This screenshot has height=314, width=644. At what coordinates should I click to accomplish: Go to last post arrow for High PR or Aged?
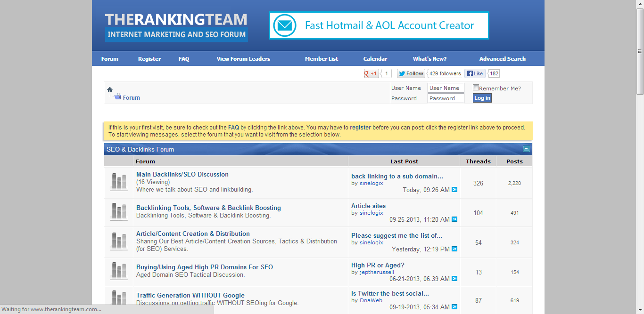[x=454, y=279]
